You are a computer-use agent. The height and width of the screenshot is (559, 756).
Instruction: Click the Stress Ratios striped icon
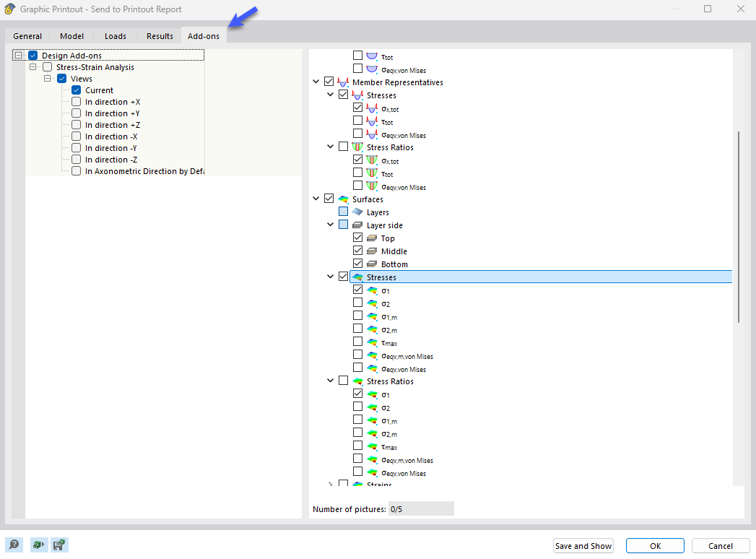click(357, 147)
